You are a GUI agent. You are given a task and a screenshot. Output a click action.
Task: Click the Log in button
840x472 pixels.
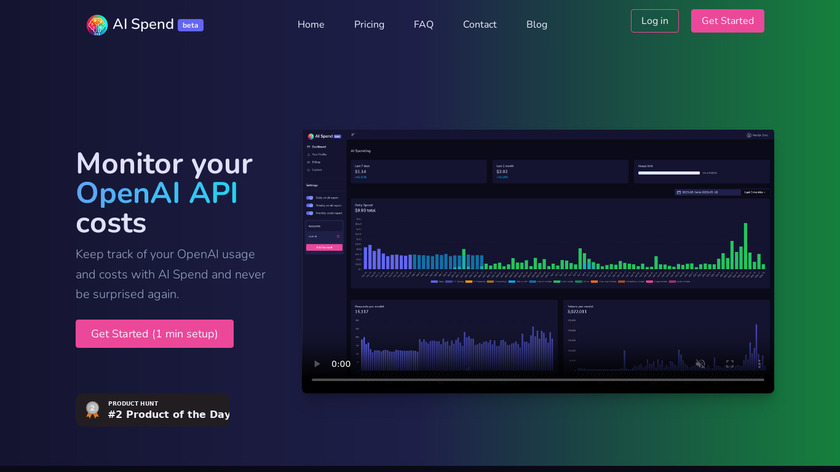coord(655,21)
